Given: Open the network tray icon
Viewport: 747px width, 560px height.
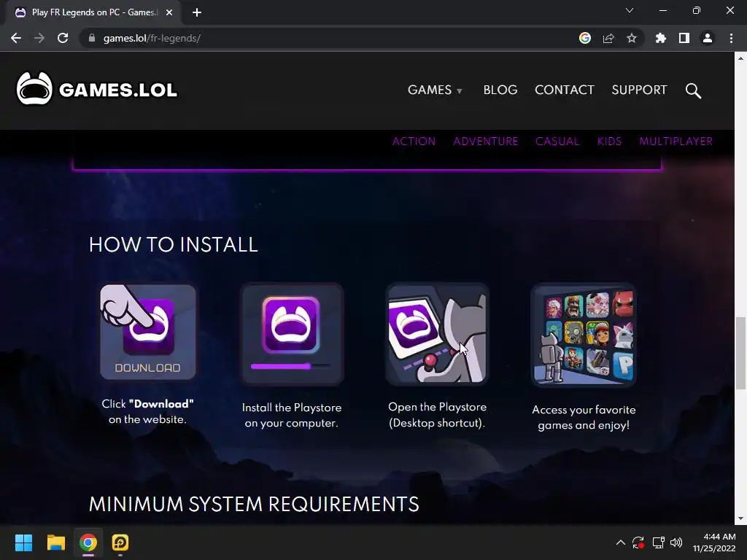Looking at the screenshot, I should pos(659,542).
